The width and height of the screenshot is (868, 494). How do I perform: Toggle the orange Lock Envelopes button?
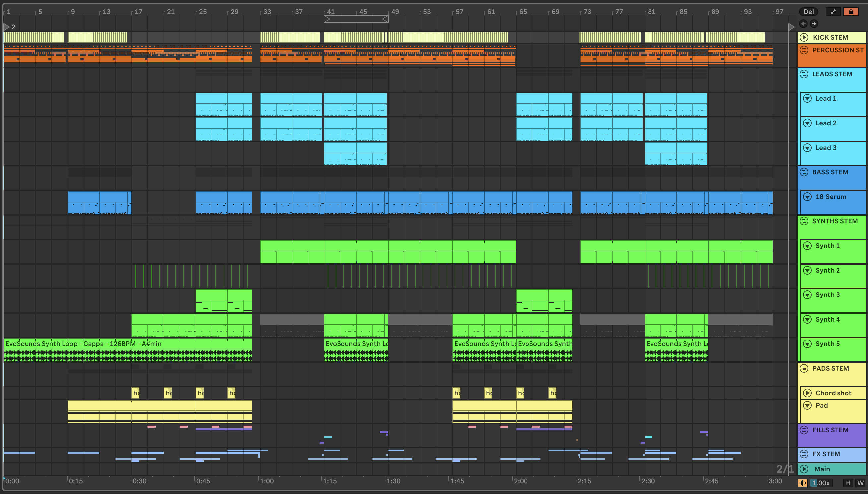(851, 12)
